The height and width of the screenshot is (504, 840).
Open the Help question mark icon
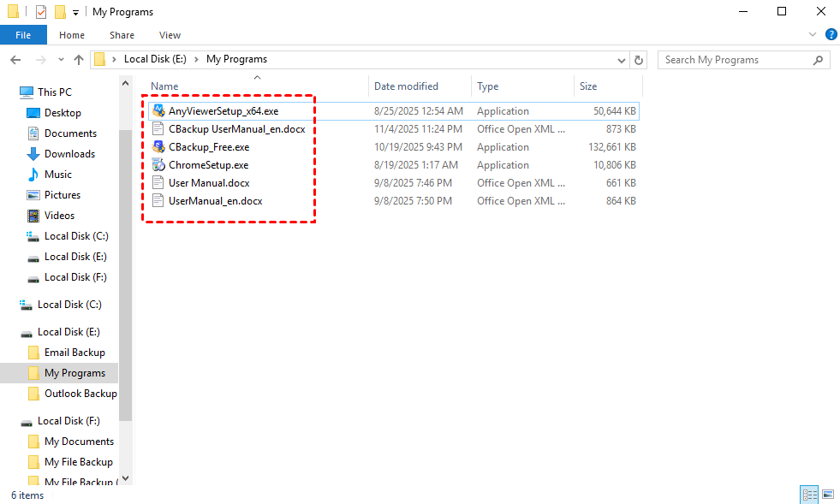coord(831,35)
